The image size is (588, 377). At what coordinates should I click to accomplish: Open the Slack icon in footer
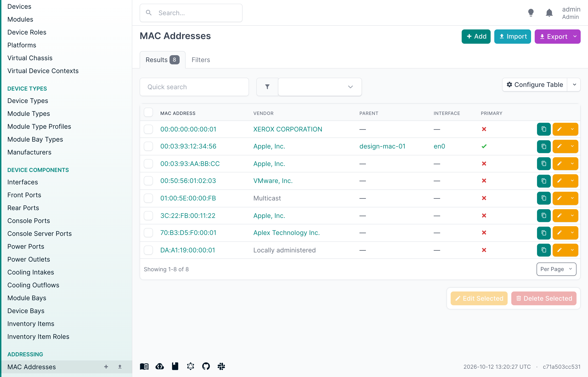coord(221,366)
